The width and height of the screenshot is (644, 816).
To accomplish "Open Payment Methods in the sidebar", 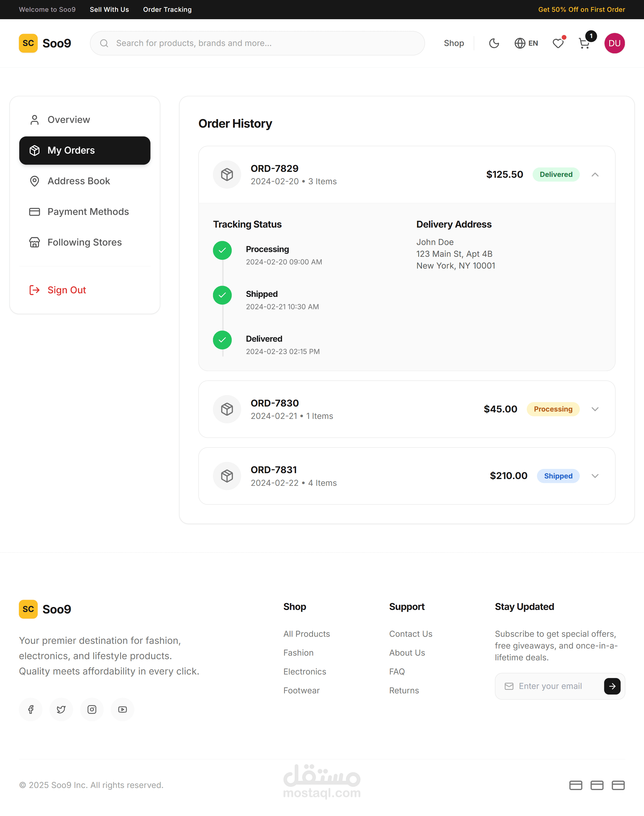I will click(x=88, y=212).
